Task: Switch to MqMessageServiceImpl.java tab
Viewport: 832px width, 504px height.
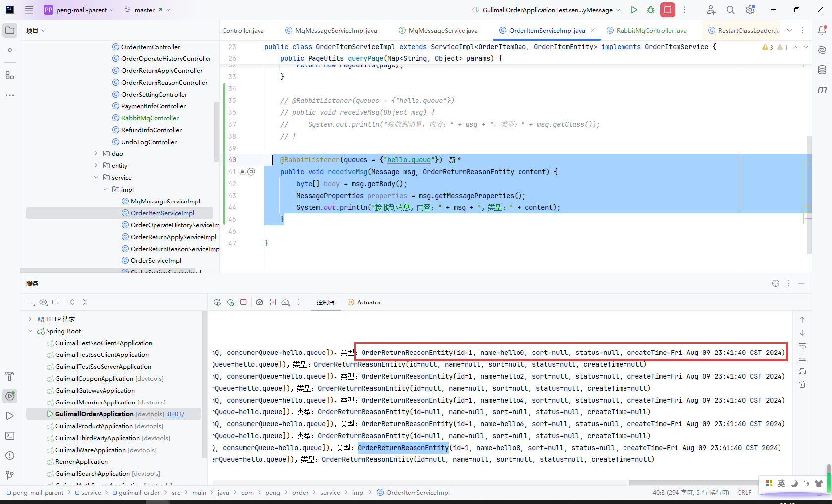Action: [x=331, y=30]
